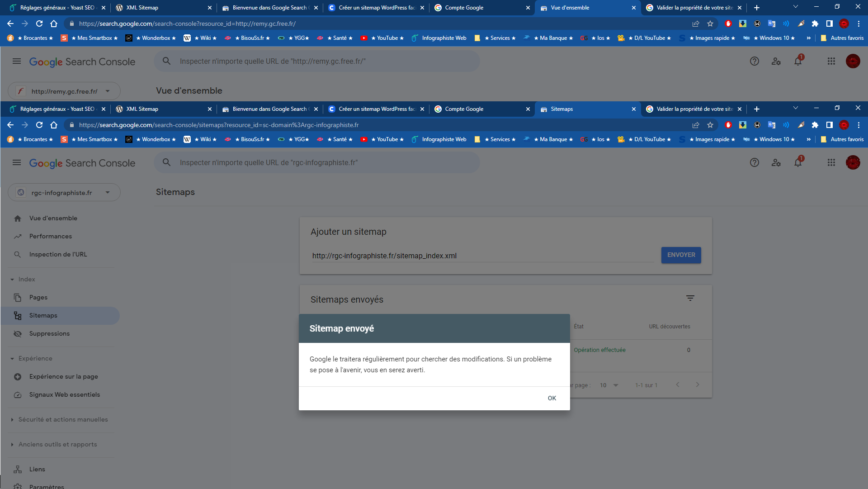Open the YouTube bookmark
The image size is (868, 489).
click(382, 139)
